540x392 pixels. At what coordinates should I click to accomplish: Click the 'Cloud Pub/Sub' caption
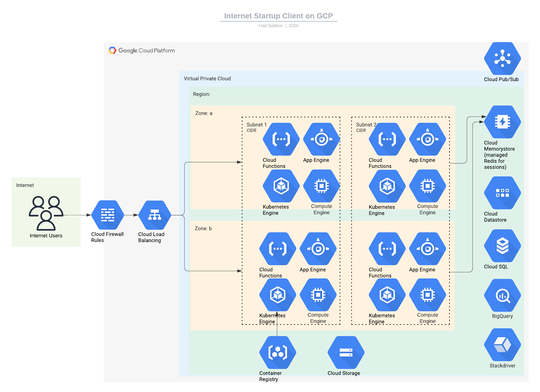[501, 80]
